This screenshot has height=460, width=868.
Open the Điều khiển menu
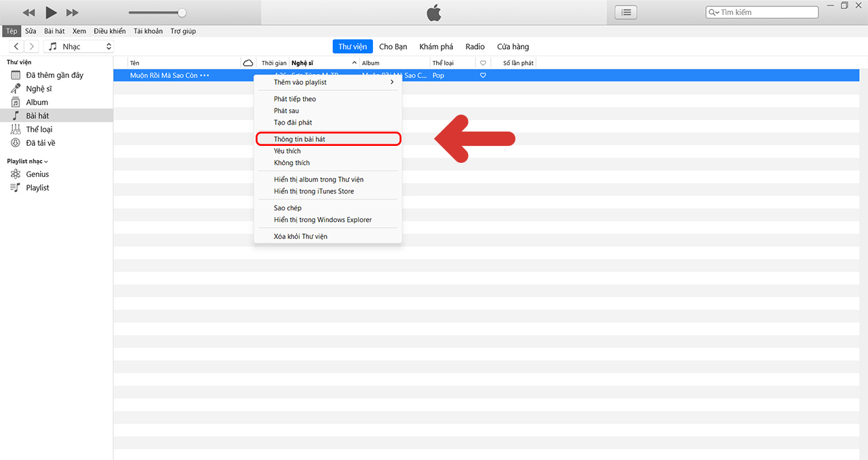tap(110, 31)
